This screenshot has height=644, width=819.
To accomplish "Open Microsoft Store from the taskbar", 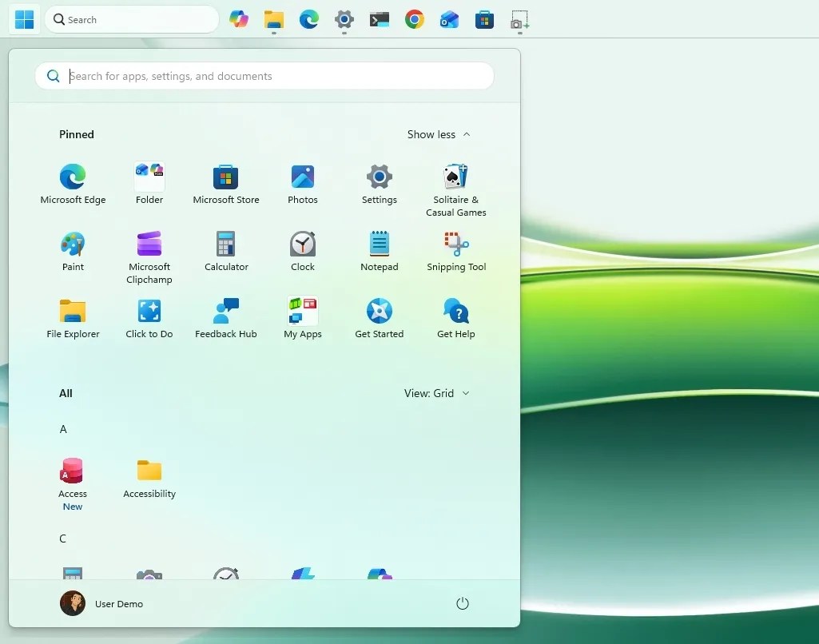I will pos(484,19).
